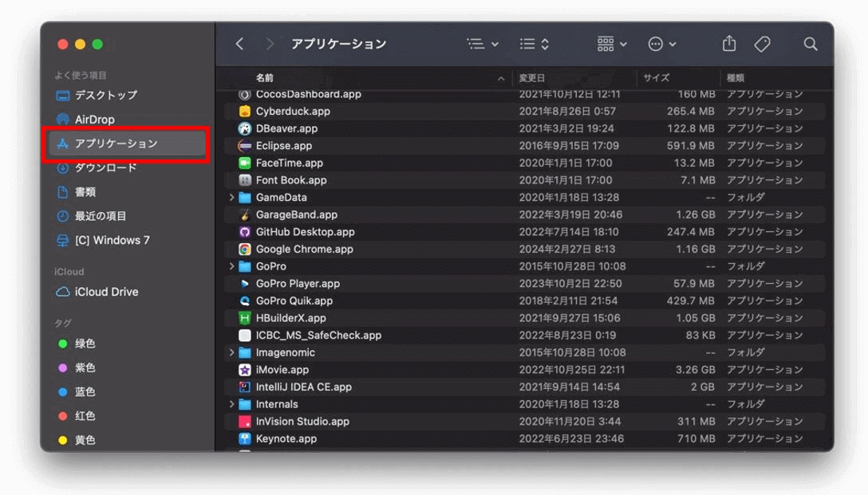This screenshot has height=495, width=868.
Task: Select the blue 蓝色 tag
Action: pos(127,391)
